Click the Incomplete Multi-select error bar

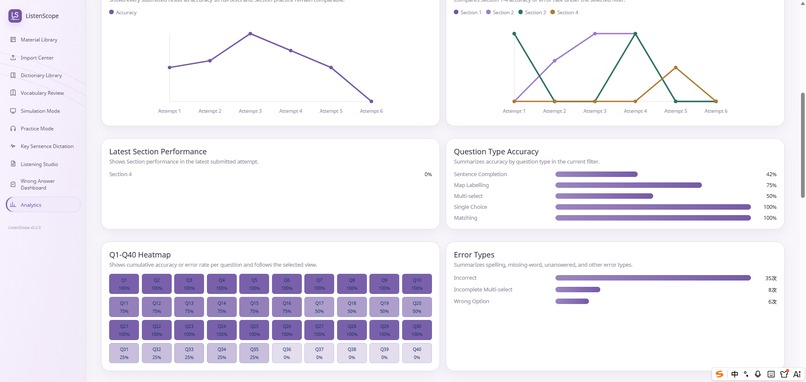coord(578,289)
